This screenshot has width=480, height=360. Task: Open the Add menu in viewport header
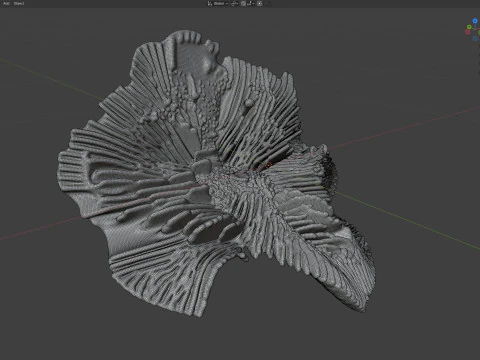click(x=6, y=3)
